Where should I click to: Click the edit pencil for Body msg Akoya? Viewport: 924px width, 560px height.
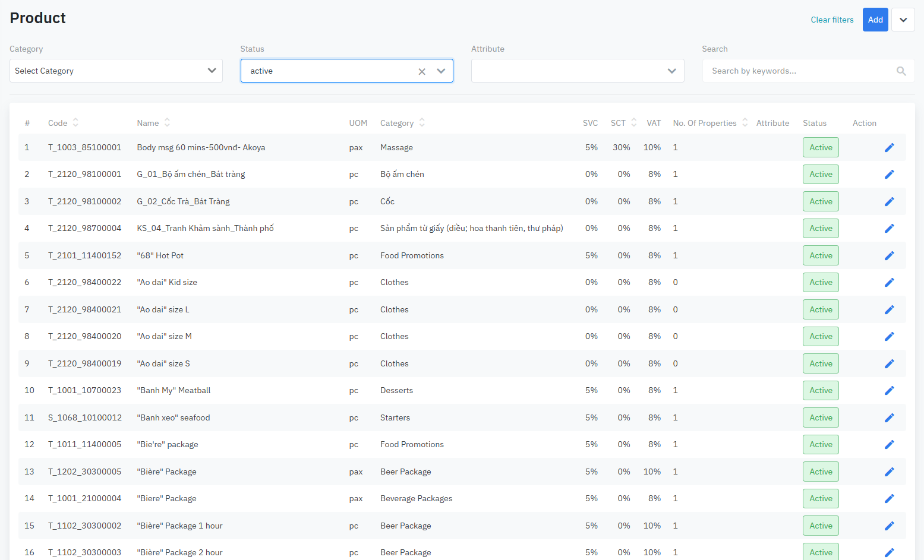(889, 147)
